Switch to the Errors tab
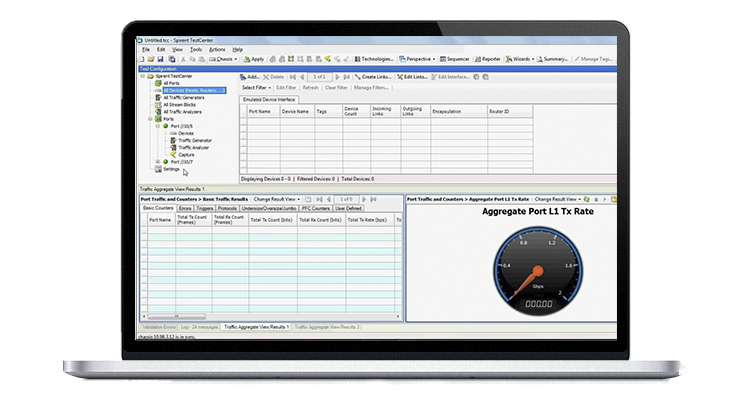This screenshot has width=750, height=400. pos(185,209)
